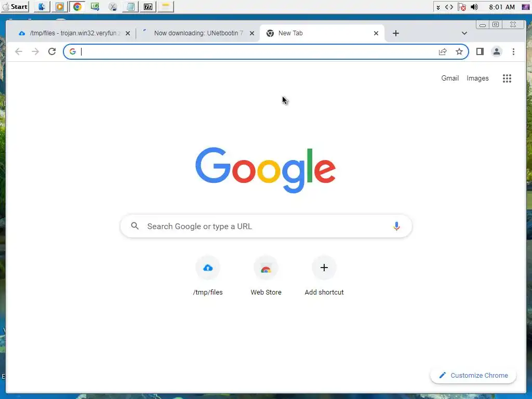532x399 pixels.
Task: Close the New Tab tab
Action: [376, 33]
